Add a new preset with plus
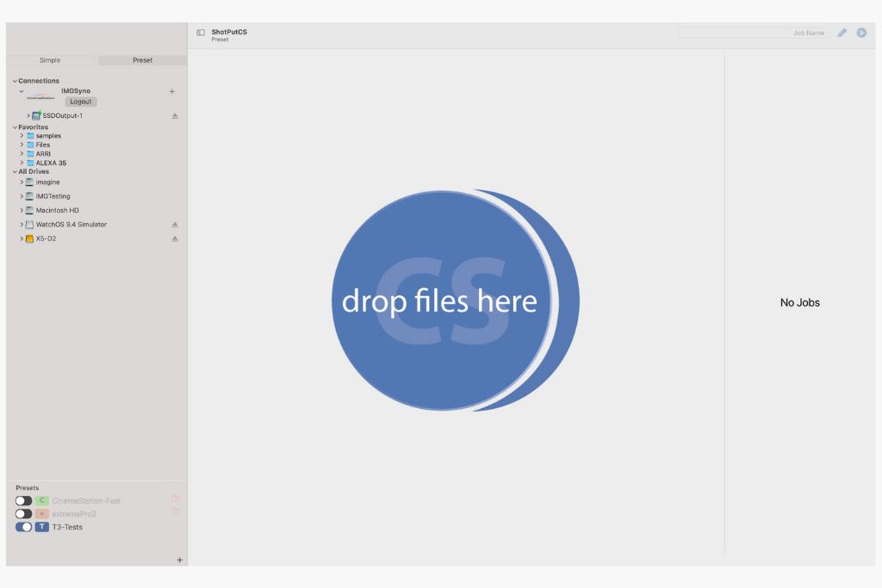 (x=179, y=560)
